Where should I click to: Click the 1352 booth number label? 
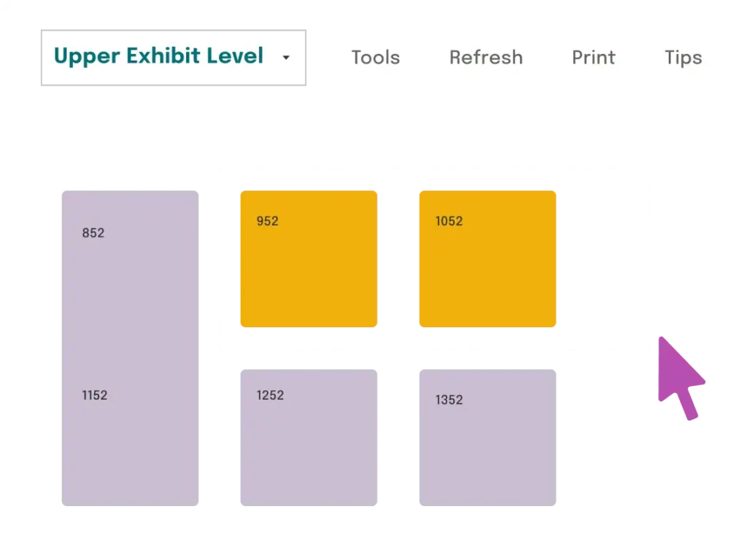449,400
